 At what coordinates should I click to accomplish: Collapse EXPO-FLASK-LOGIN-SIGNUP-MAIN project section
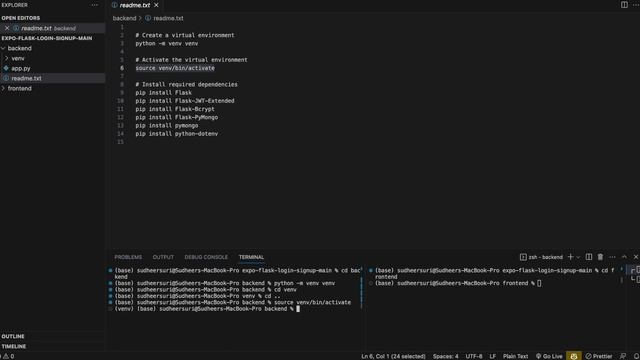click(47, 38)
